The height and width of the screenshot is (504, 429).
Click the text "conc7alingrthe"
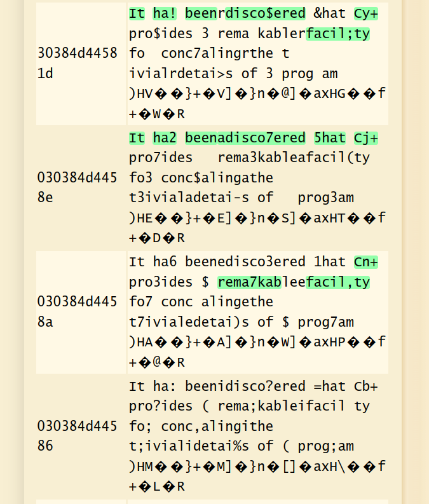point(217,53)
